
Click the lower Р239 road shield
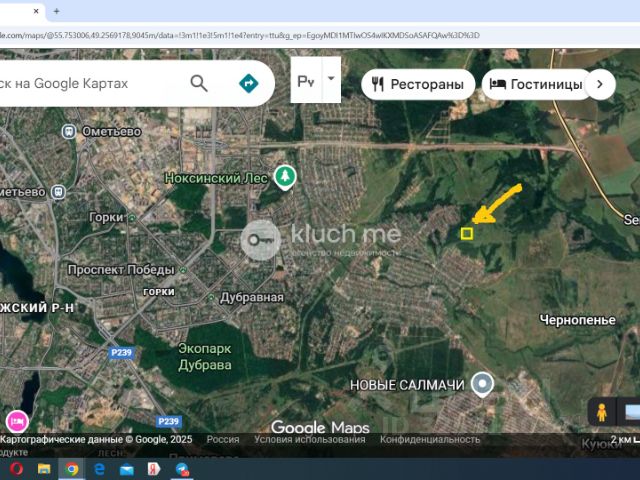click(169, 421)
